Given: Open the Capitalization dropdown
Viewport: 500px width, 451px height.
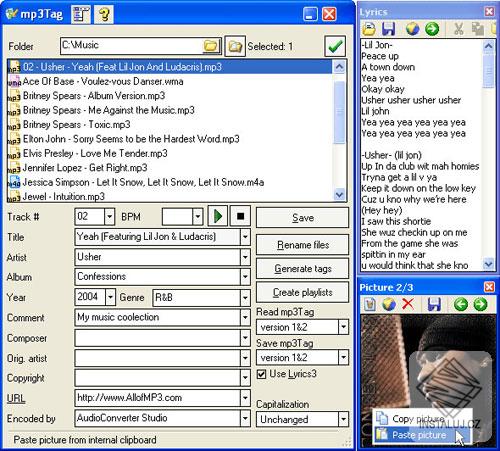Looking at the screenshot, I should point(343,419).
